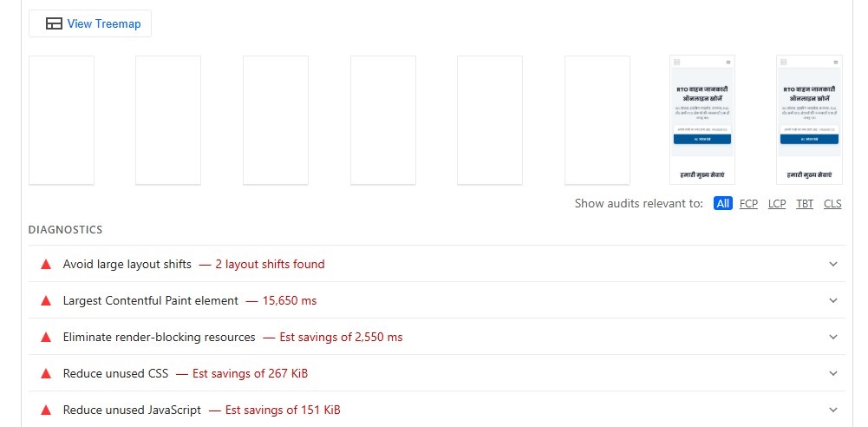Open the View Treemap button

coord(90,24)
